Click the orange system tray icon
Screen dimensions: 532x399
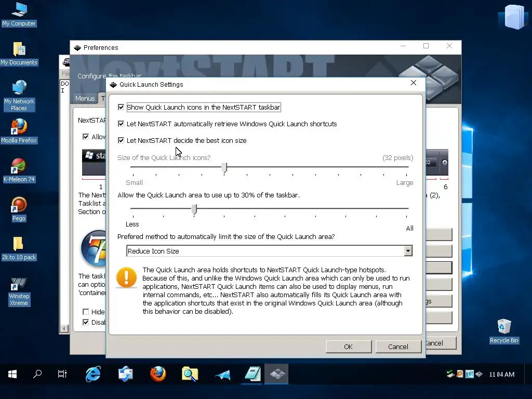click(460, 374)
